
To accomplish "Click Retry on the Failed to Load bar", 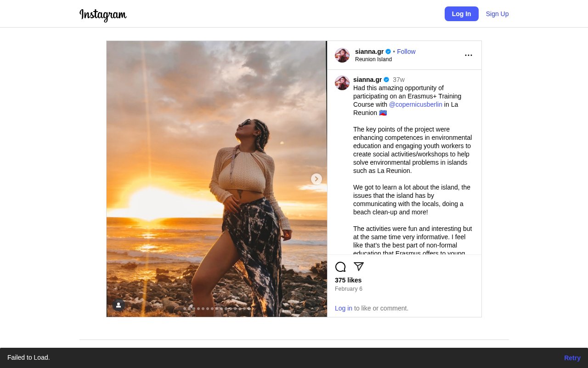I will (x=572, y=358).
